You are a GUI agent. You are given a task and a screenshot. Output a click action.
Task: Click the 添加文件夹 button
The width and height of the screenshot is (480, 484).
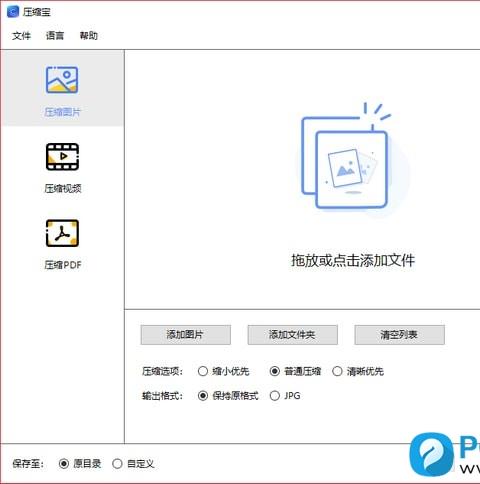(292, 335)
